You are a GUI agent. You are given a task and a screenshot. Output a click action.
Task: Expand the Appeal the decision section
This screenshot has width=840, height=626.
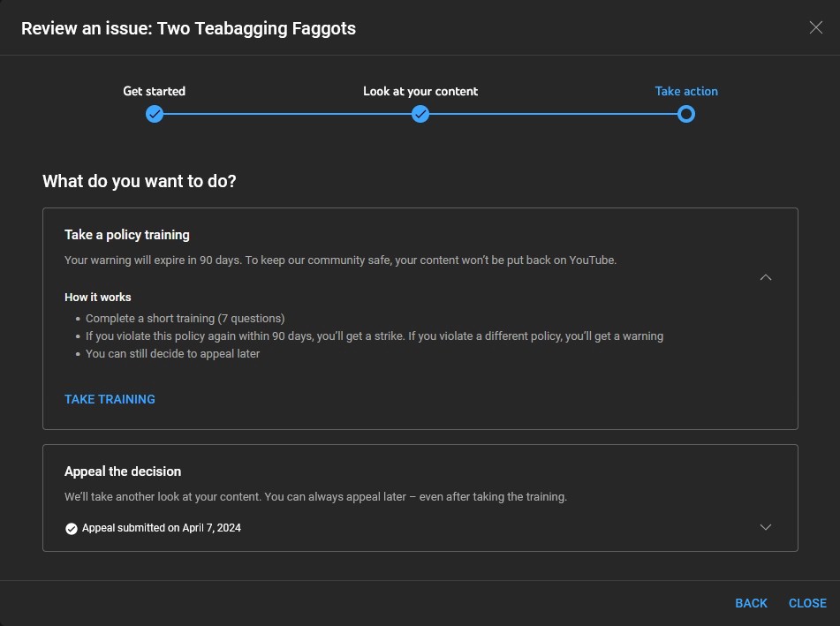click(766, 527)
